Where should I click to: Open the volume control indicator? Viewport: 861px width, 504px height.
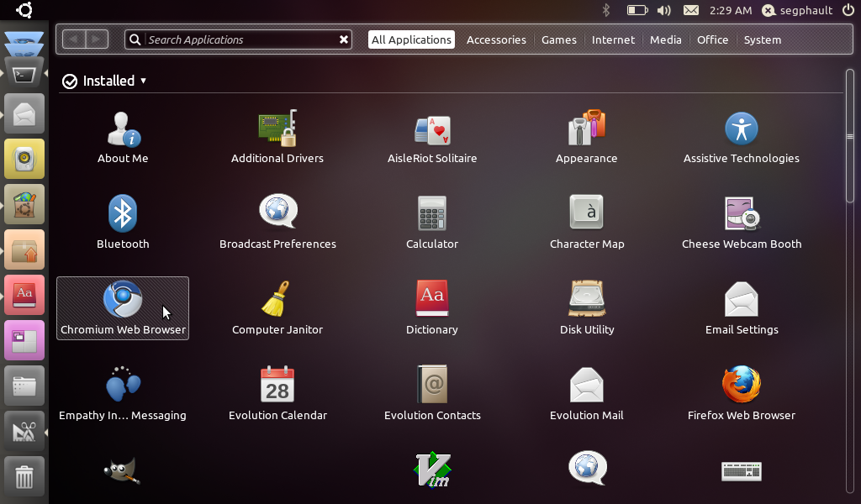(x=663, y=11)
